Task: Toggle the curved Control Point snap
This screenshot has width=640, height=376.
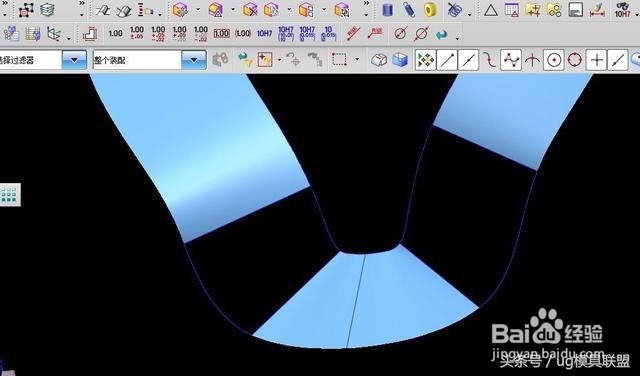Action: pyautogui.click(x=489, y=60)
